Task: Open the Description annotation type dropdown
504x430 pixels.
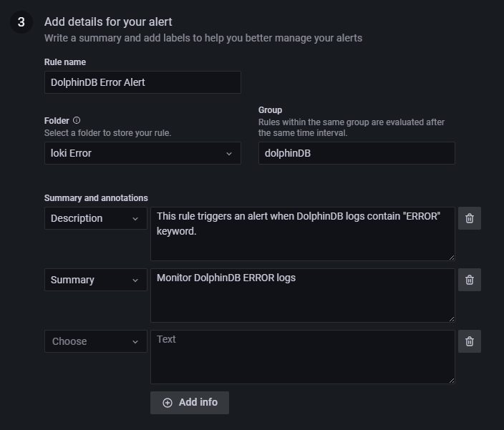Action: click(x=95, y=218)
